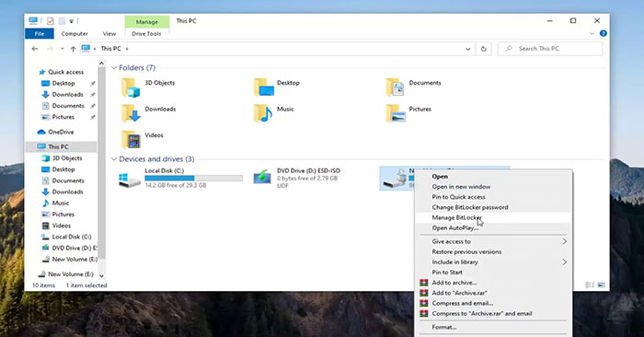Click the Properties quick access toolbar icon

50,21
